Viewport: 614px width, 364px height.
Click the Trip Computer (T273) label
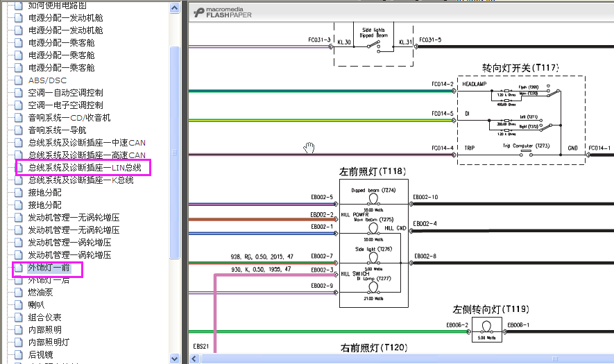point(527,146)
